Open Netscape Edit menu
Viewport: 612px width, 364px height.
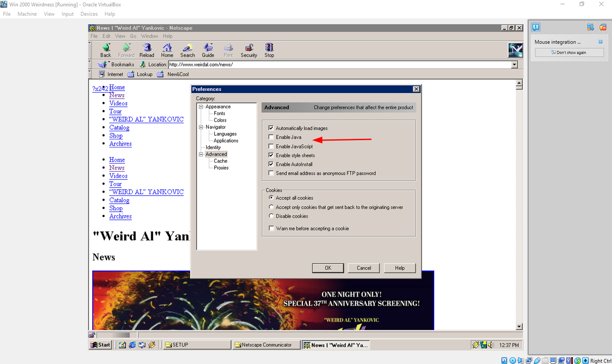click(106, 36)
